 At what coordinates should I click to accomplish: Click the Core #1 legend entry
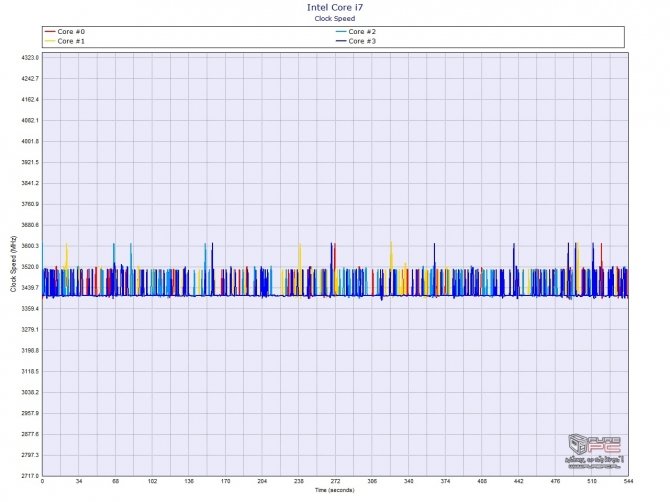click(65, 41)
